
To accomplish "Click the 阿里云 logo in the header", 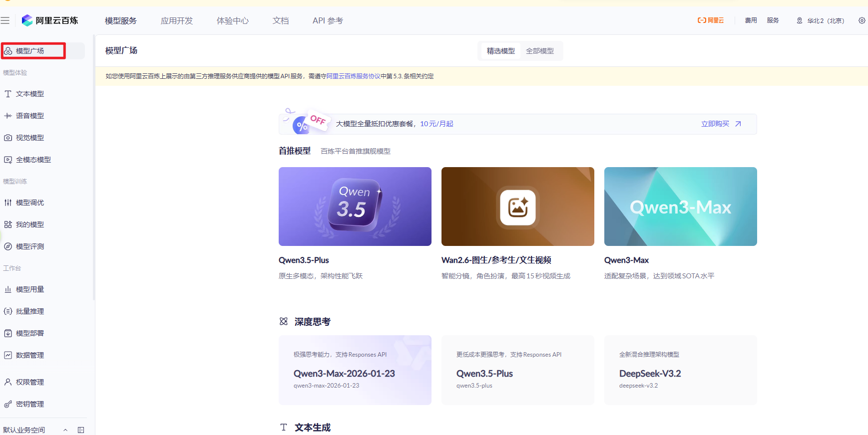I will point(711,20).
